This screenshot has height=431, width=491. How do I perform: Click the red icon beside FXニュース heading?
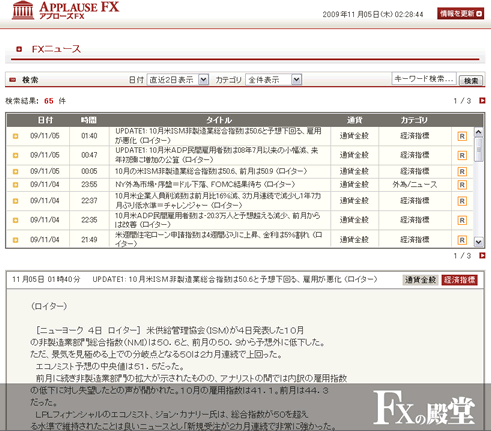(19, 49)
